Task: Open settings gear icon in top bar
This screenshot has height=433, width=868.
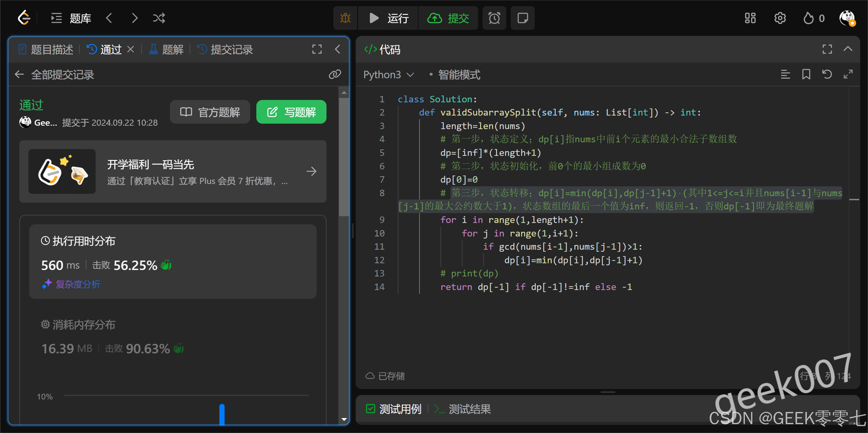Action: coord(780,18)
